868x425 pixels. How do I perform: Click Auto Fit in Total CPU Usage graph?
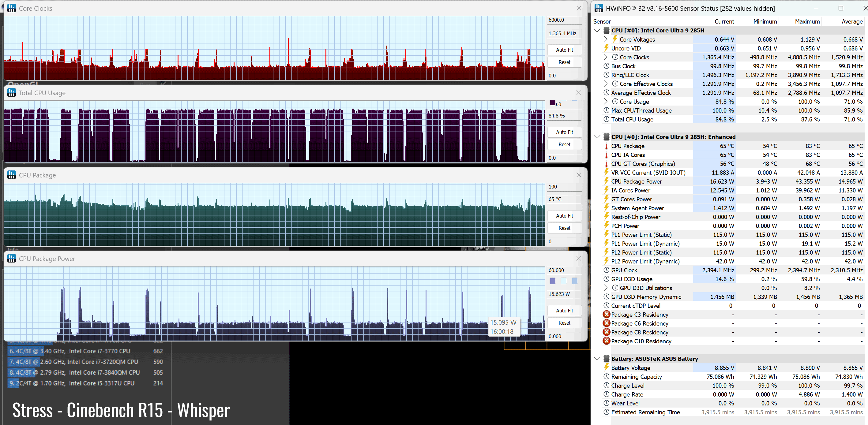[564, 132]
